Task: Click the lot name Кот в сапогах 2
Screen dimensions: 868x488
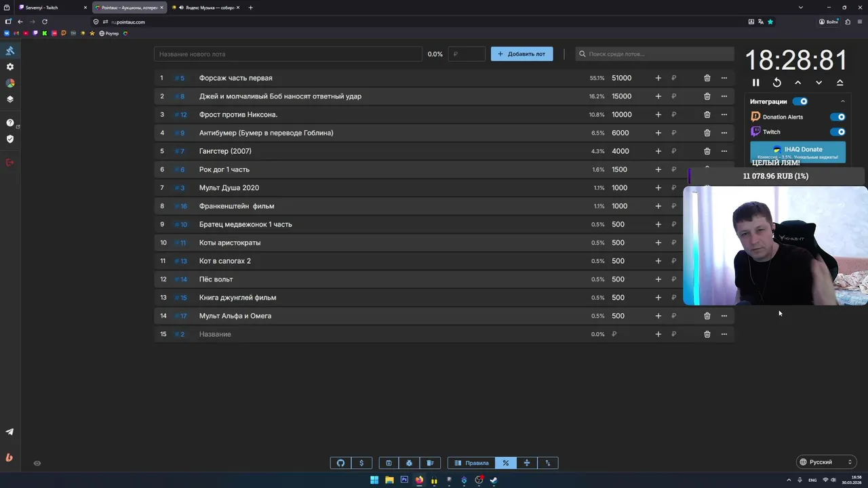Action: [x=225, y=261]
